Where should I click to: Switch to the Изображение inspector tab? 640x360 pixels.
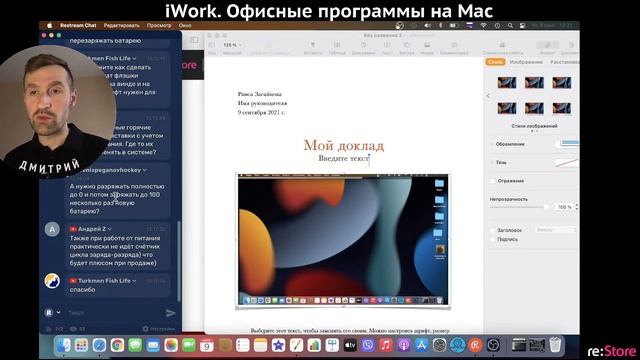point(526,62)
